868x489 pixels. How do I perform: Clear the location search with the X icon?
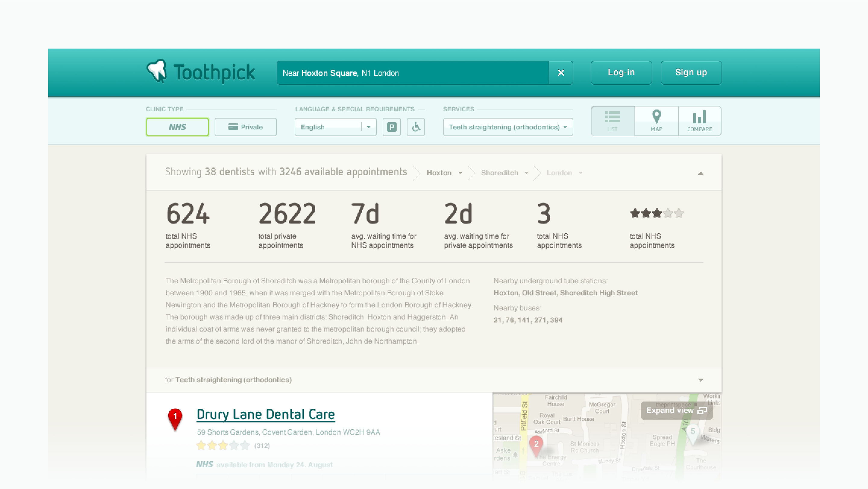pyautogui.click(x=561, y=73)
